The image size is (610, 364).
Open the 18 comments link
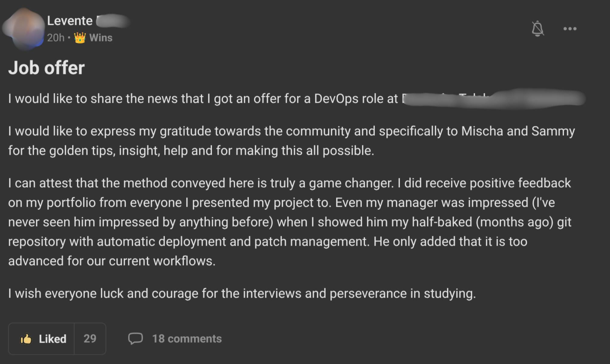coord(187,339)
